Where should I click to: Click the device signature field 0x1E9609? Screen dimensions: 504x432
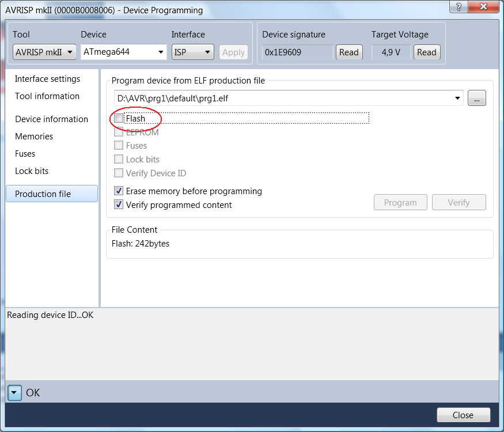click(297, 52)
